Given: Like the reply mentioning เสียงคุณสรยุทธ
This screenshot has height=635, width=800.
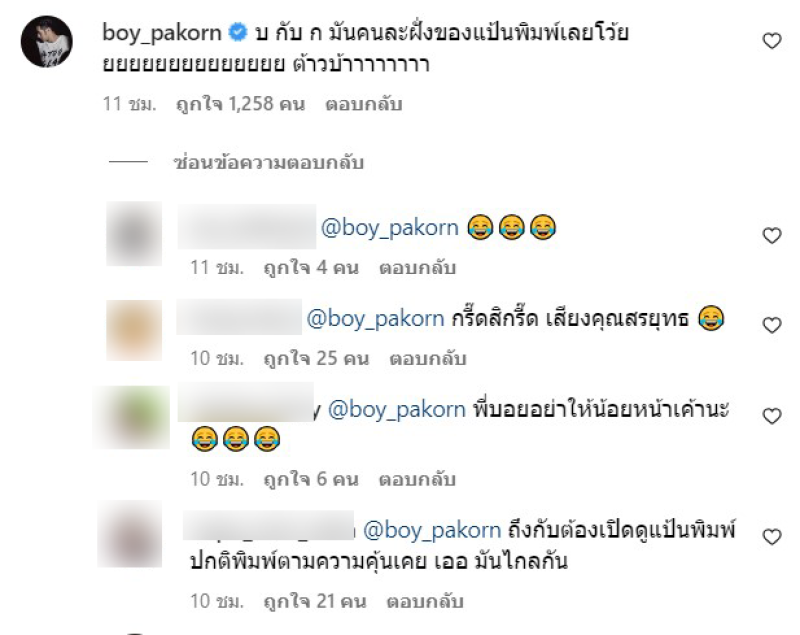Looking at the screenshot, I should pyautogui.click(x=771, y=325).
